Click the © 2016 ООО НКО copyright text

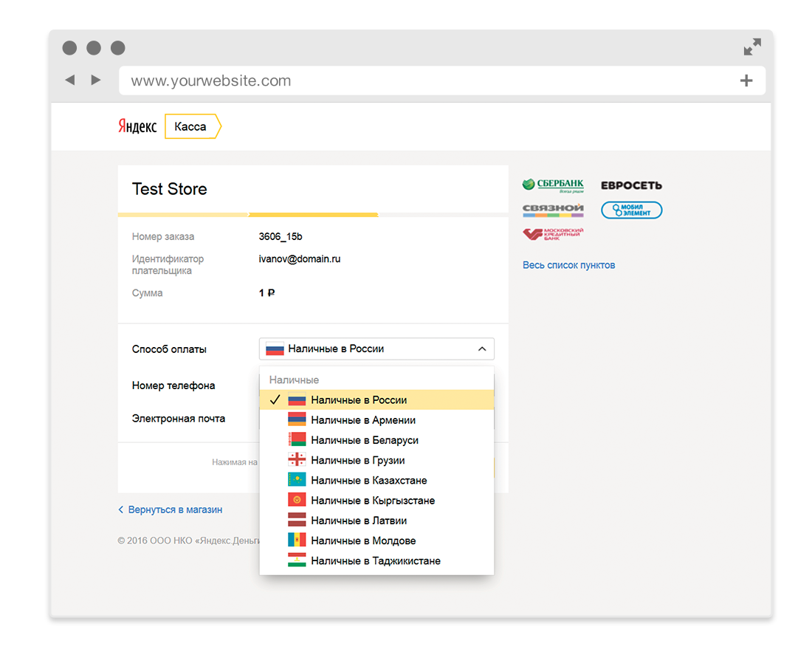188,541
